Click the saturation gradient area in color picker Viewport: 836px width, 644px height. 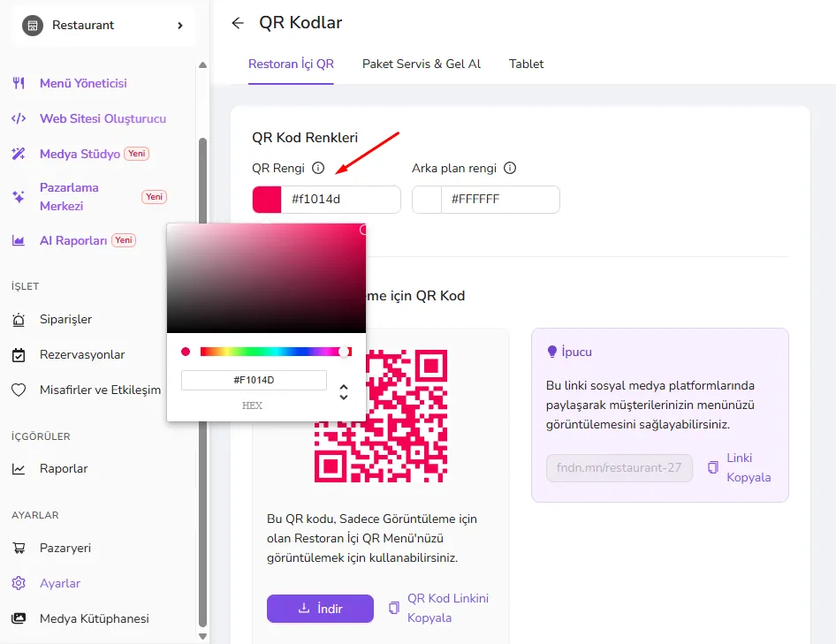point(266,278)
